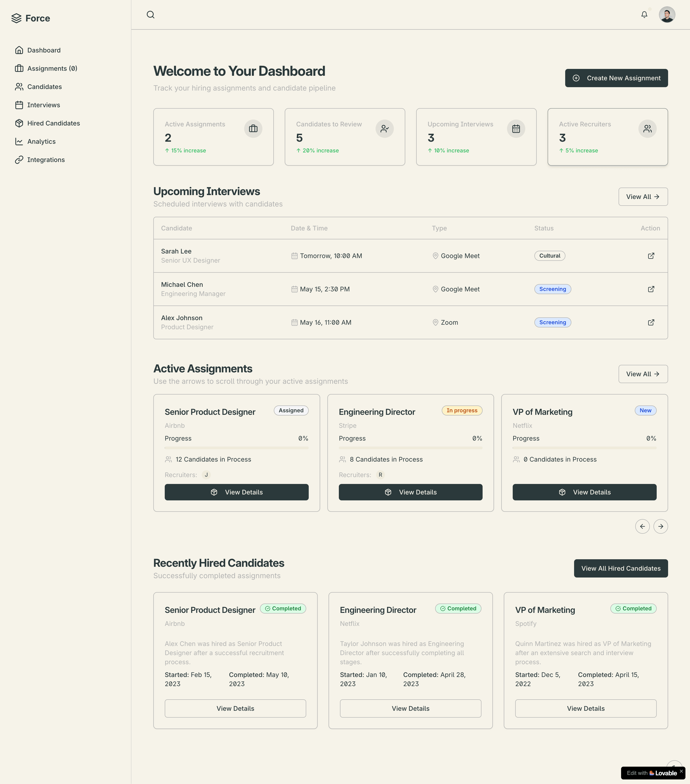Open notifications bell

tap(644, 15)
